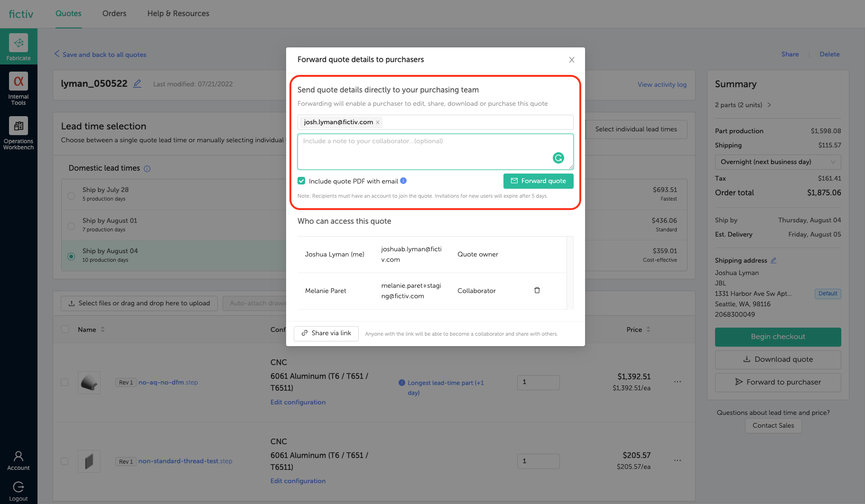This screenshot has height=504, width=865.
Task: Click Download quote button
Action: (x=778, y=359)
